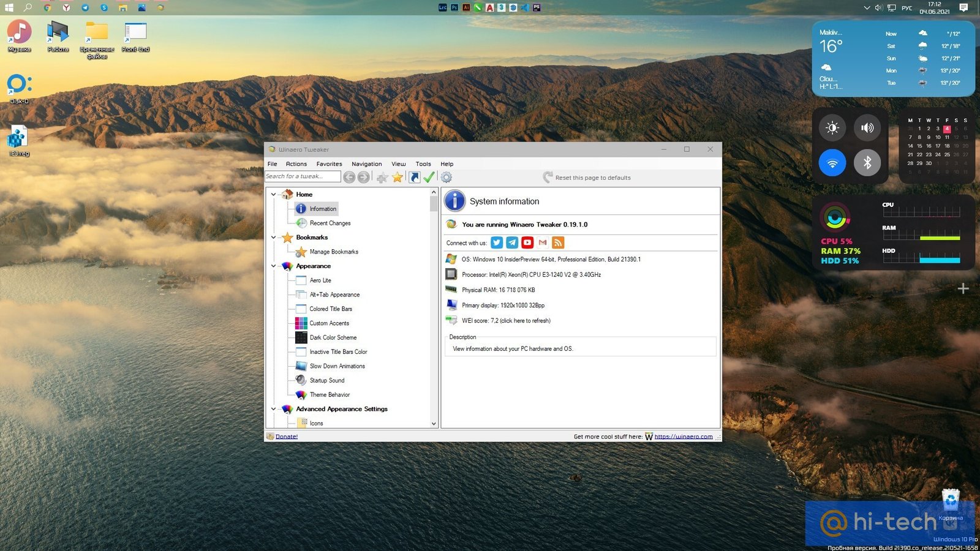This screenshot has height=551, width=980.
Task: Collapse the Home tree node
Action: click(274, 194)
